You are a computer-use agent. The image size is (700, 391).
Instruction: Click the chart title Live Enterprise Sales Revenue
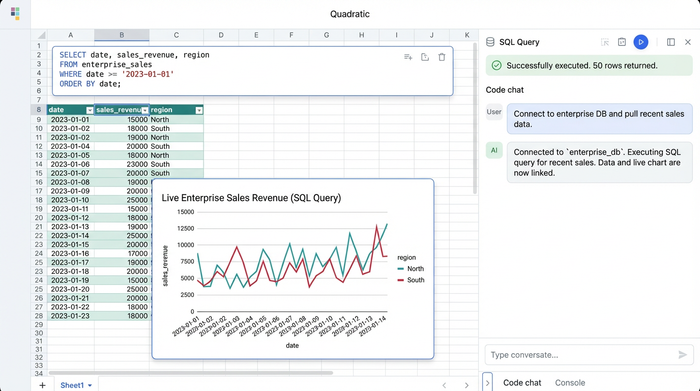pos(251,198)
